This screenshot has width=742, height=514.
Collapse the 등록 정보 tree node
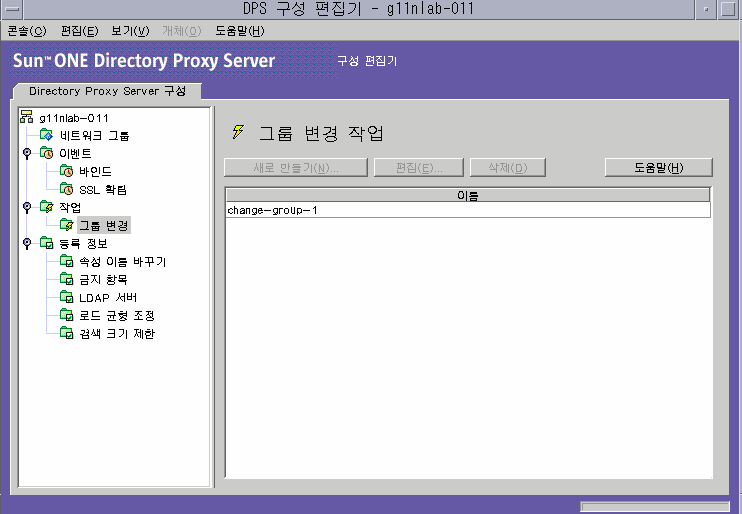click(x=27, y=243)
